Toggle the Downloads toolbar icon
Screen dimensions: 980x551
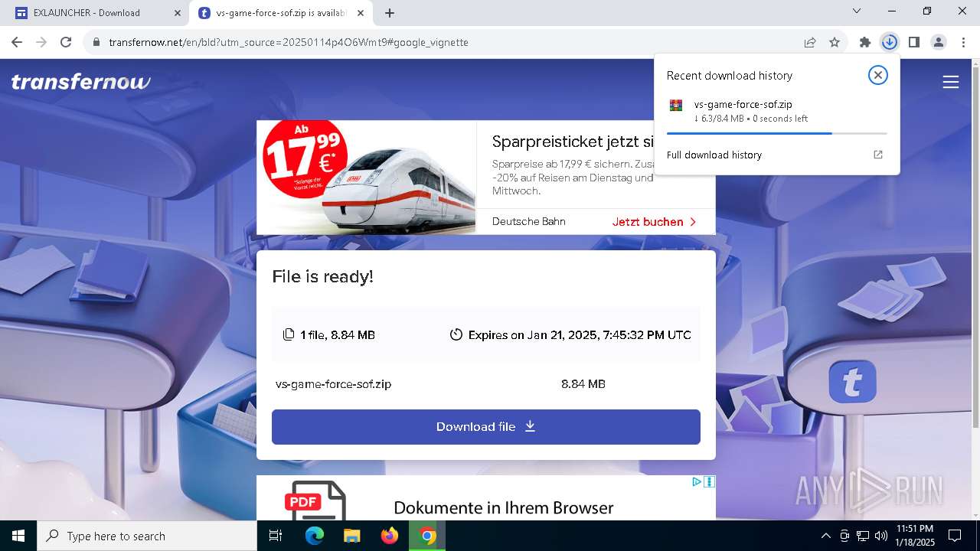[x=889, y=42]
